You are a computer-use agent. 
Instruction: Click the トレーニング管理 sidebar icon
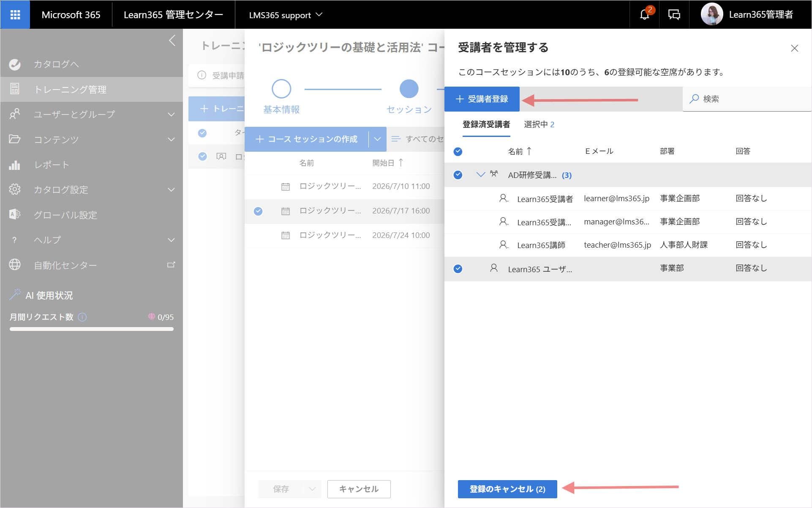[15, 89]
